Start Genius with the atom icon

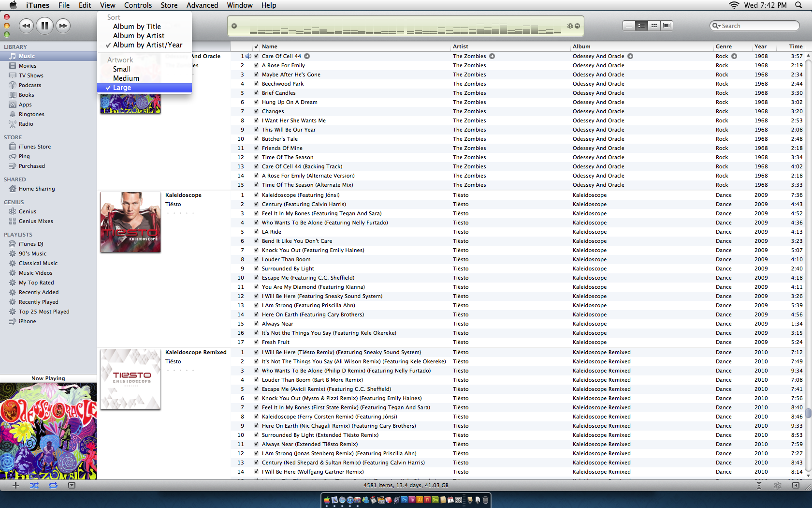[777, 485]
